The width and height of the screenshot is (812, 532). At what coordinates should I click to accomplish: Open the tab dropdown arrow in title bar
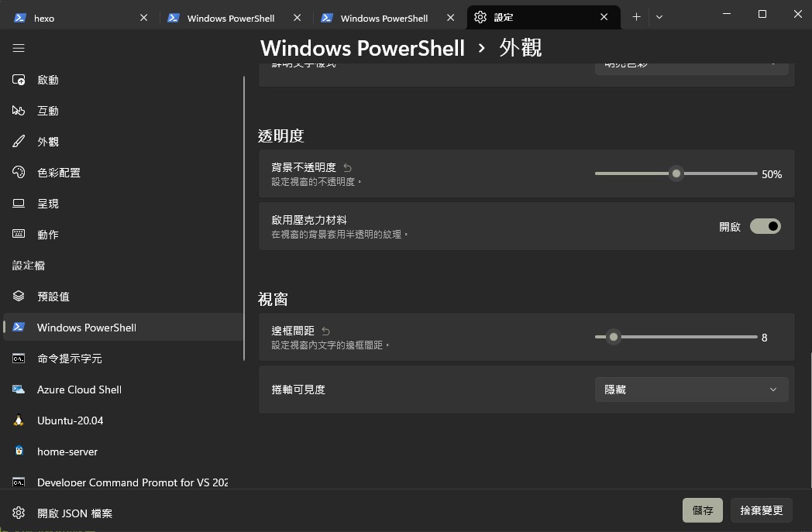click(x=659, y=17)
